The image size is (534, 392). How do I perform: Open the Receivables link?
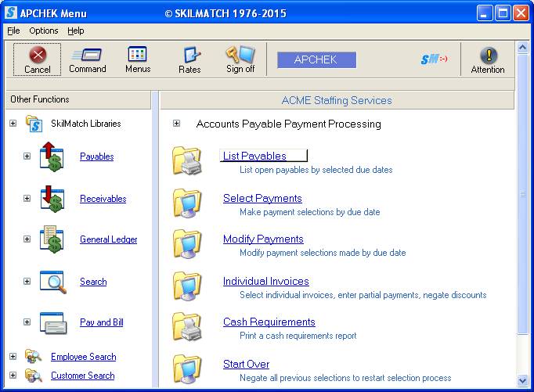(103, 199)
